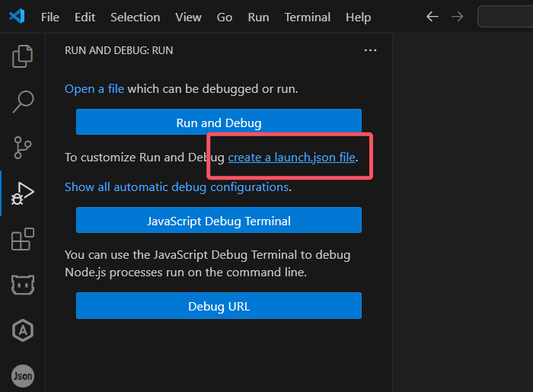Click the go forward arrow
Image resolution: width=533 pixels, height=392 pixels.
pyautogui.click(x=457, y=17)
